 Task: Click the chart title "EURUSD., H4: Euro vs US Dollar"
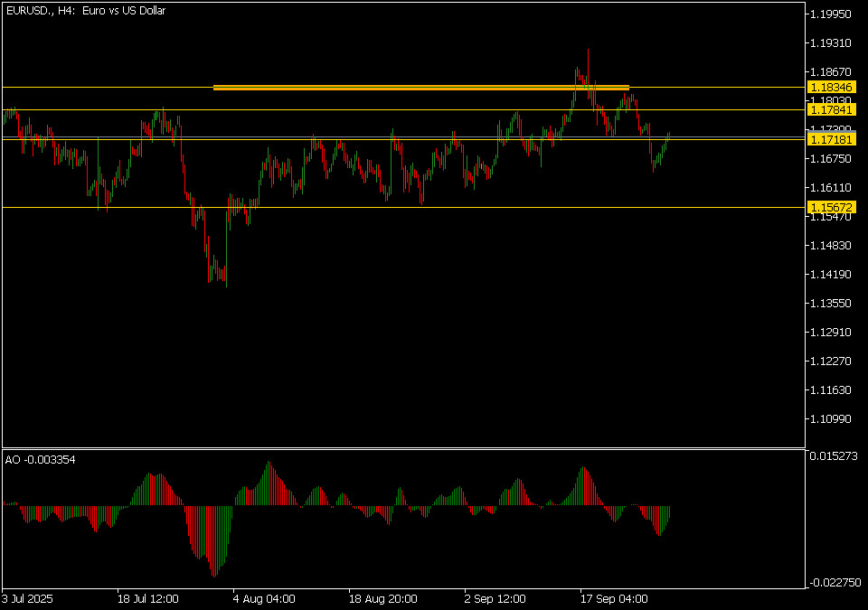(x=86, y=11)
